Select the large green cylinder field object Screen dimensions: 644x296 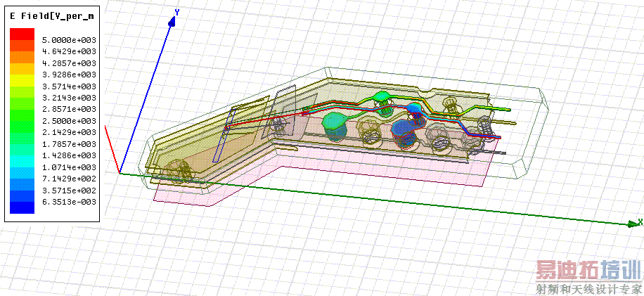coord(335,127)
